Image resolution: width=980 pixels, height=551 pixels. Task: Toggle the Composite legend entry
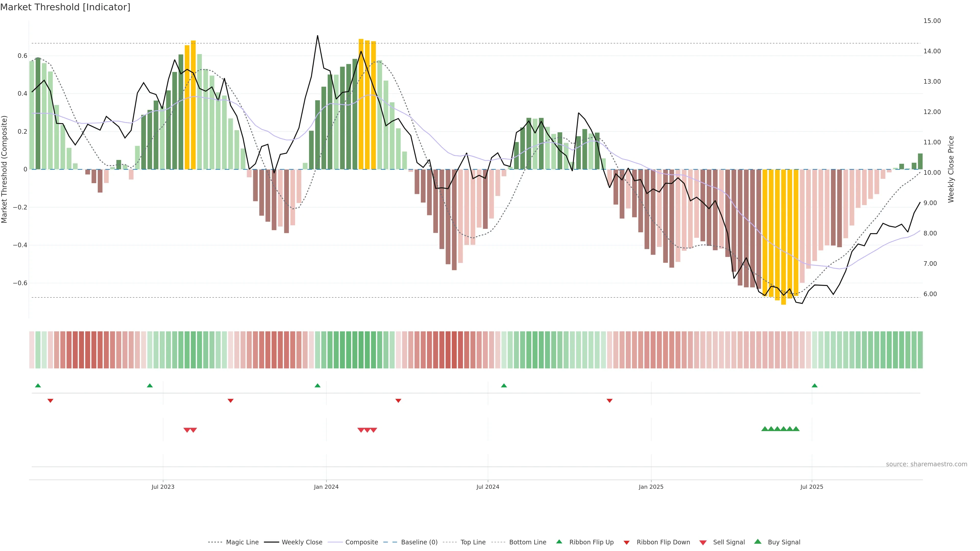click(361, 542)
